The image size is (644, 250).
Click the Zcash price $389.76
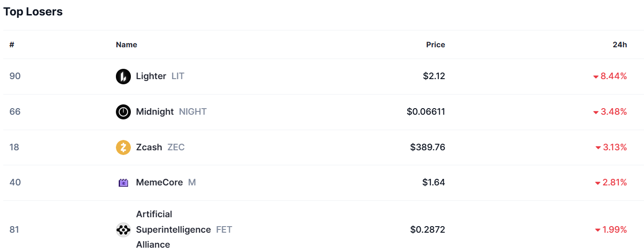pos(428,147)
